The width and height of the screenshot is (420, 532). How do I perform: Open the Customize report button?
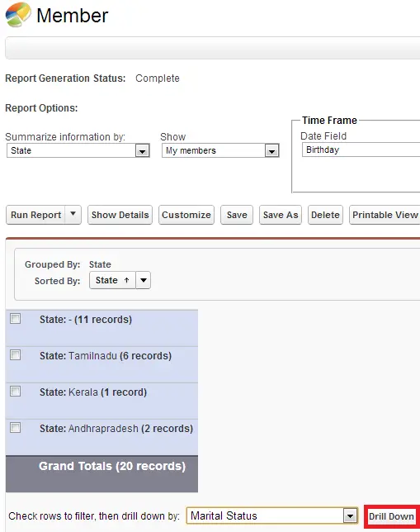pos(186,215)
